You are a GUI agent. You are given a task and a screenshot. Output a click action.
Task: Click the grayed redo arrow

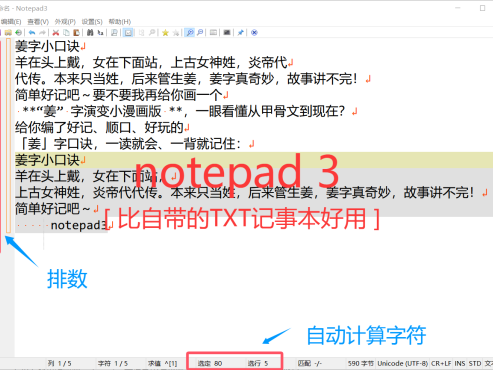click(42, 33)
